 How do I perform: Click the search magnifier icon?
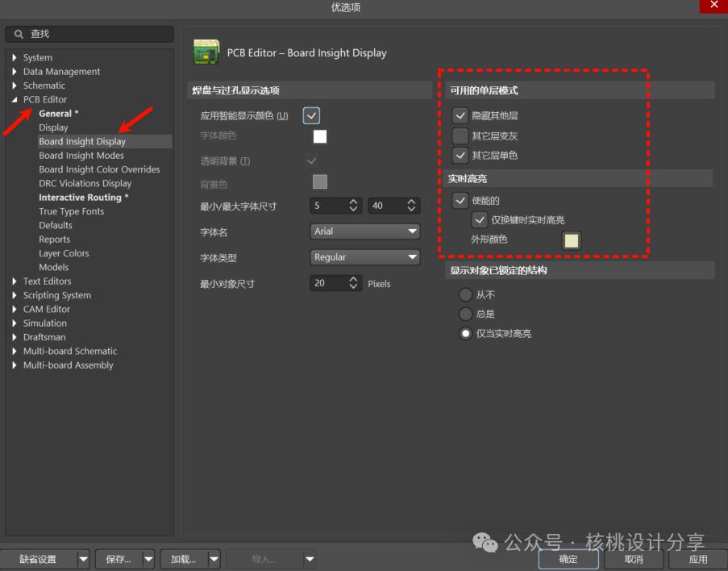pos(18,34)
